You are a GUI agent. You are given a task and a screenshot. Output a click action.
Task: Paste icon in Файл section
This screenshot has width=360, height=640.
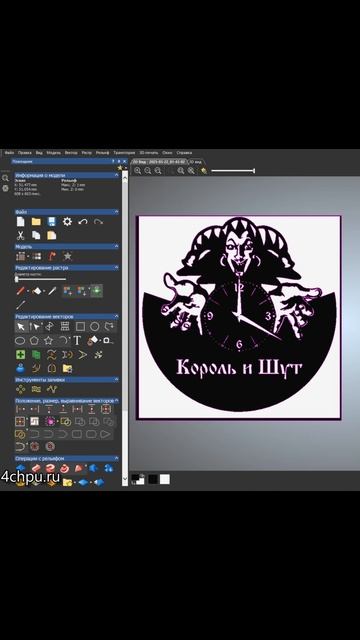[x=51, y=235]
